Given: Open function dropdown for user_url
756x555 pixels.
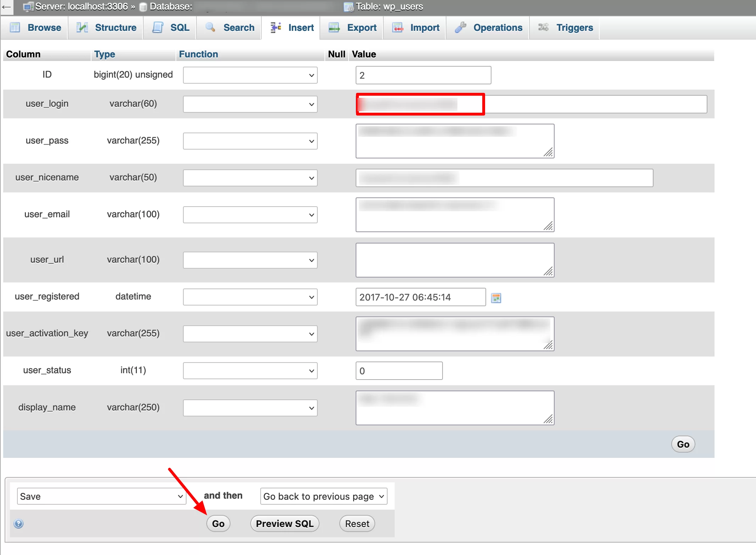Looking at the screenshot, I should click(x=250, y=260).
